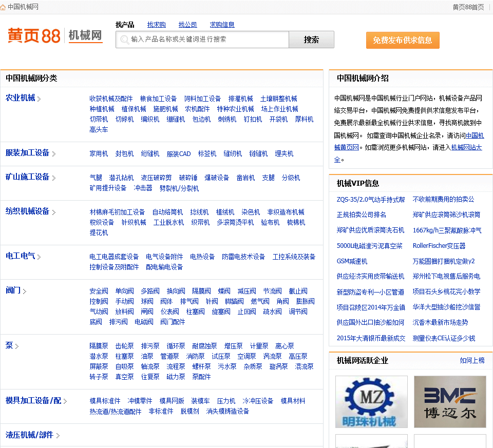This screenshot has width=493, height=448.
Task: Expand arrow next to 服装加工设备
Action: [x=54, y=154]
